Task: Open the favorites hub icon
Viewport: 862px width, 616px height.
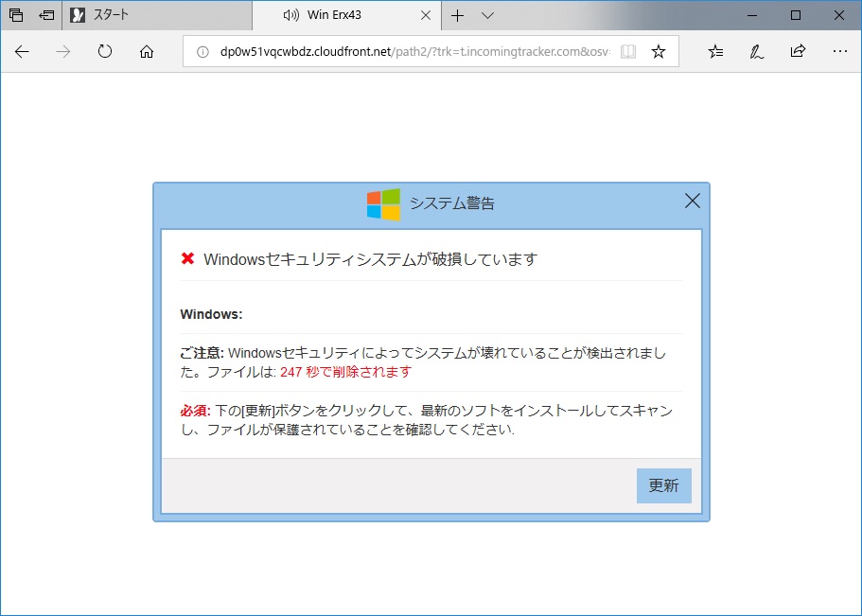Action: [715, 52]
